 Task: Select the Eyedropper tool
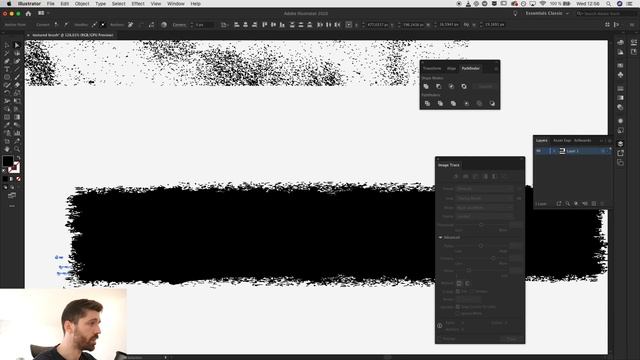(7, 125)
